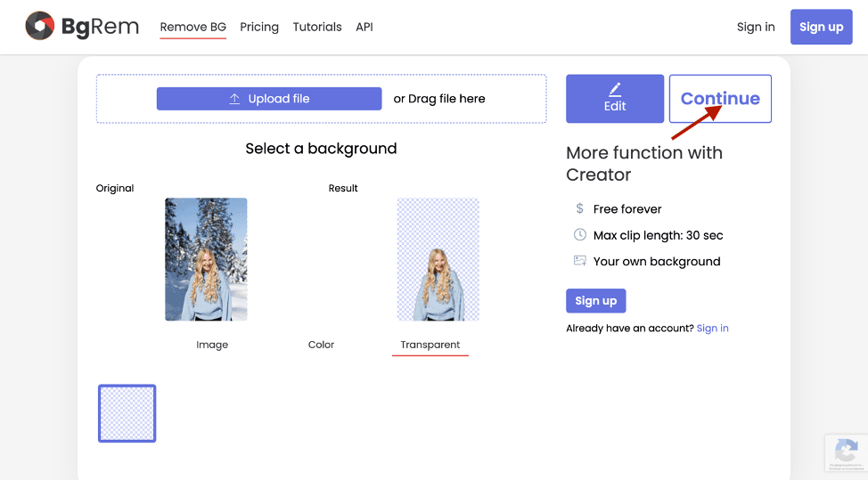Click the clock icon beside Max clip length
868x480 pixels.
coord(579,234)
